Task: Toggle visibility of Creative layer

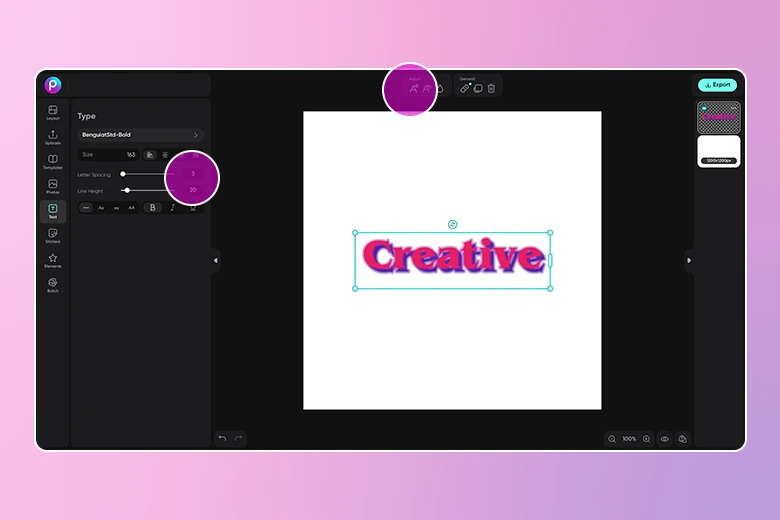Action: pyautogui.click(x=704, y=108)
